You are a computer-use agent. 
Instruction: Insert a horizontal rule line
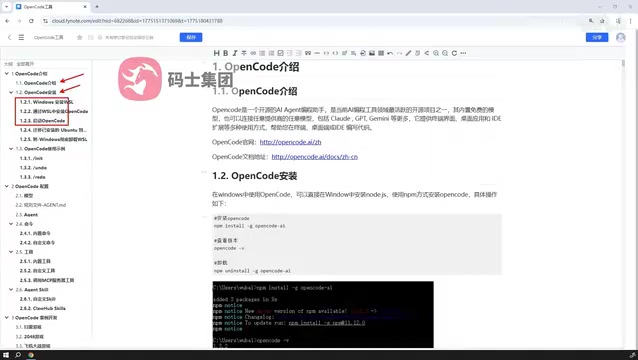coord(316,53)
